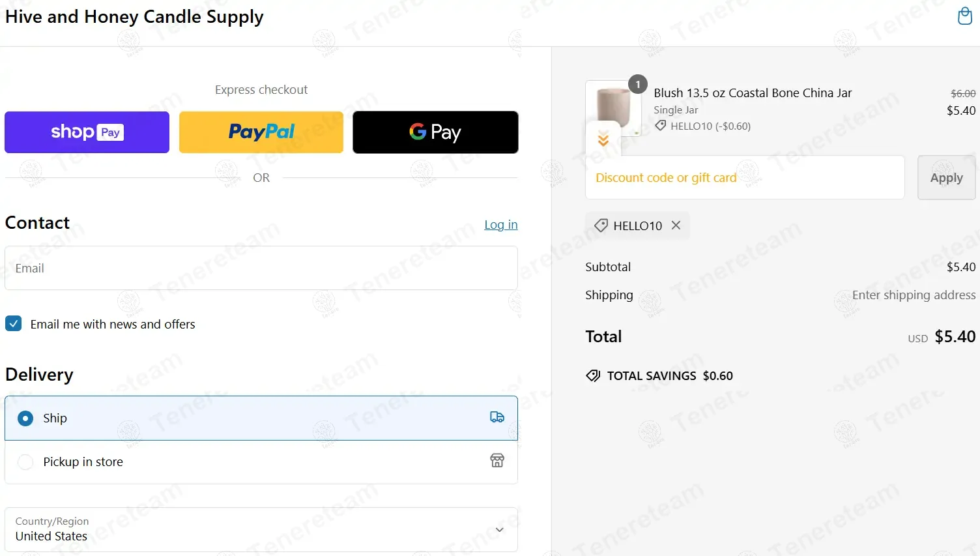Check out using Google Pay
Viewport: 980px width, 556px height.
[x=435, y=132]
